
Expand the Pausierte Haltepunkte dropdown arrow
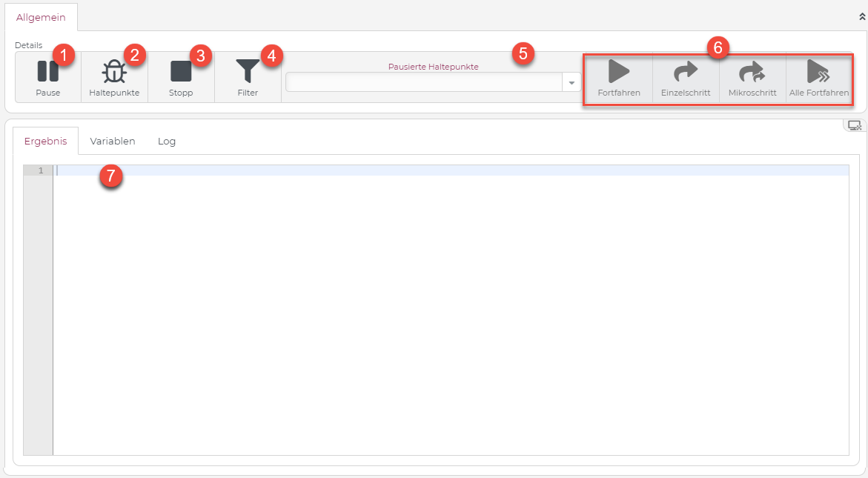point(572,82)
